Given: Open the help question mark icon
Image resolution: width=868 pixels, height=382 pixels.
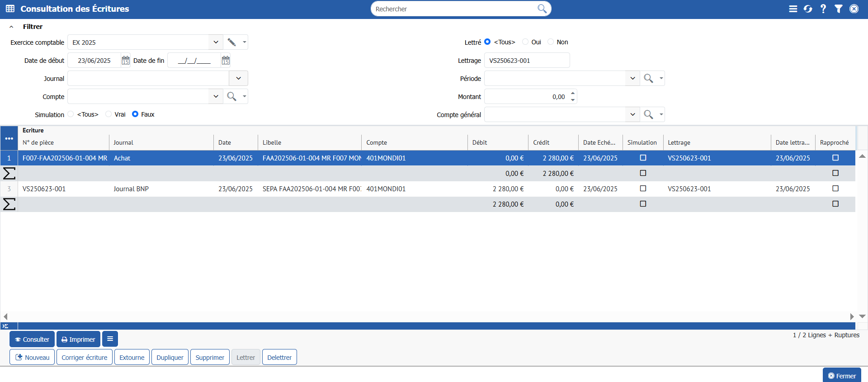Looking at the screenshot, I should click(x=823, y=9).
